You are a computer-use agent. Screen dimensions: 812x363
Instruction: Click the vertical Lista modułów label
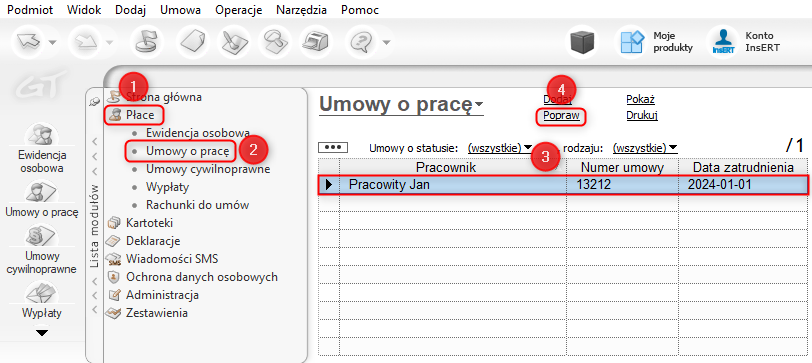94,225
